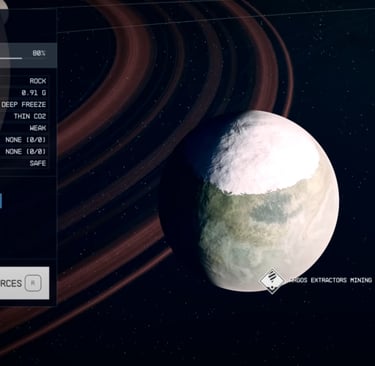Select the "THIN CO2" atmosphere value
The image size is (375, 366).
(30, 116)
